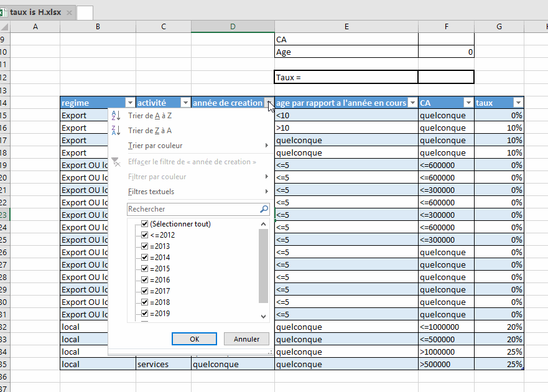
Task: Select column D header
Action: [233, 26]
